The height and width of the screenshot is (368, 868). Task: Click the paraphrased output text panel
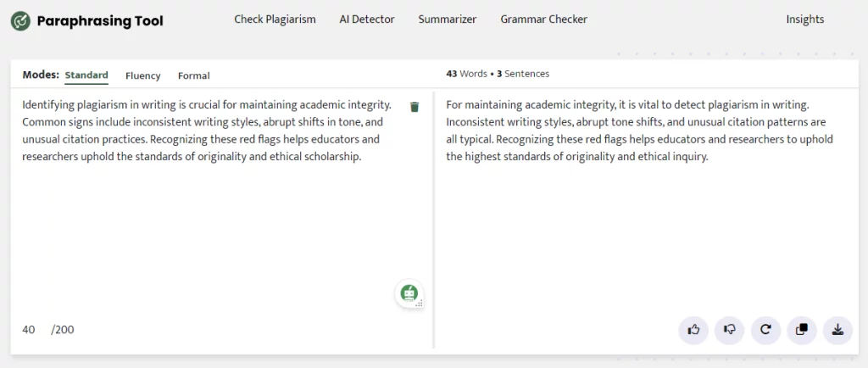(644, 131)
